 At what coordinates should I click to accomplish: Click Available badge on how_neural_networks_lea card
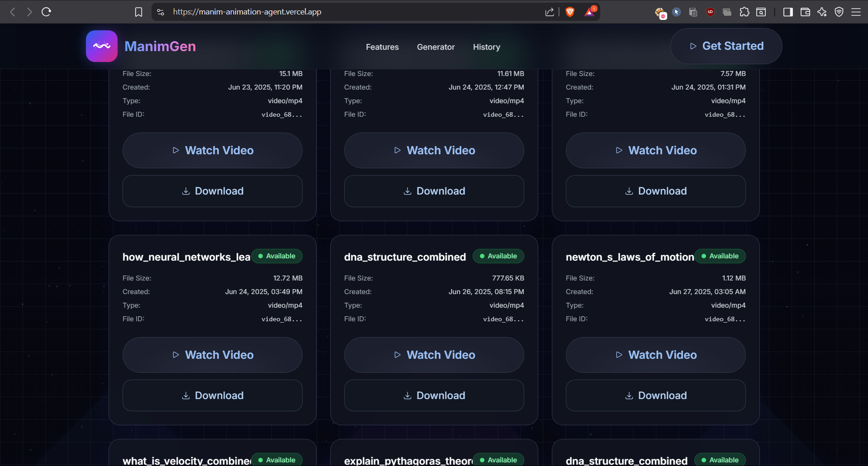click(277, 256)
